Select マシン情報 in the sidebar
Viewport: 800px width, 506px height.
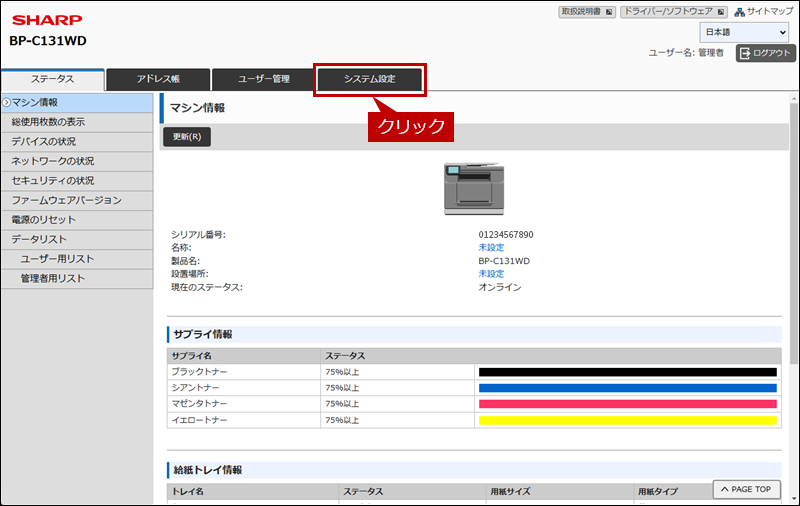click(x=77, y=103)
